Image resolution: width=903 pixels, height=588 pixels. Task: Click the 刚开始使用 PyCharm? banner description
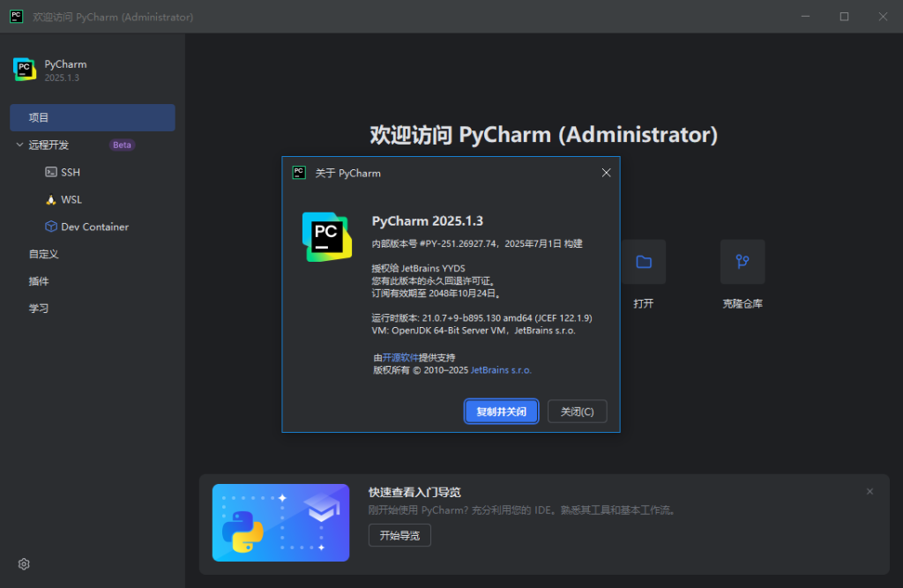522,510
